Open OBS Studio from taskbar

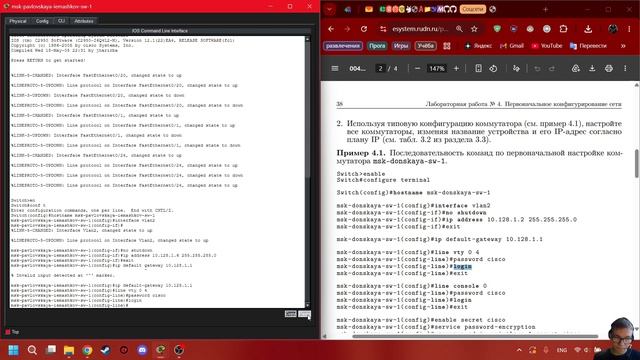(x=179, y=350)
